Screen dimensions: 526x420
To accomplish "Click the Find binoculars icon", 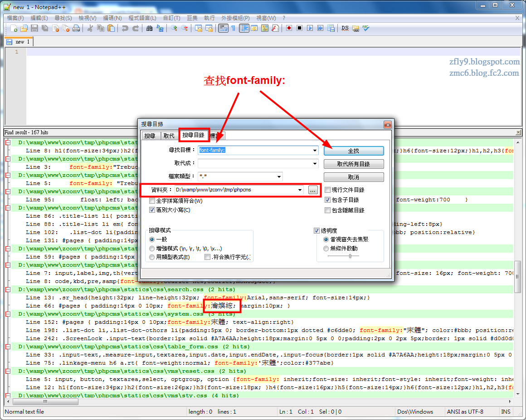I will [x=149, y=29].
